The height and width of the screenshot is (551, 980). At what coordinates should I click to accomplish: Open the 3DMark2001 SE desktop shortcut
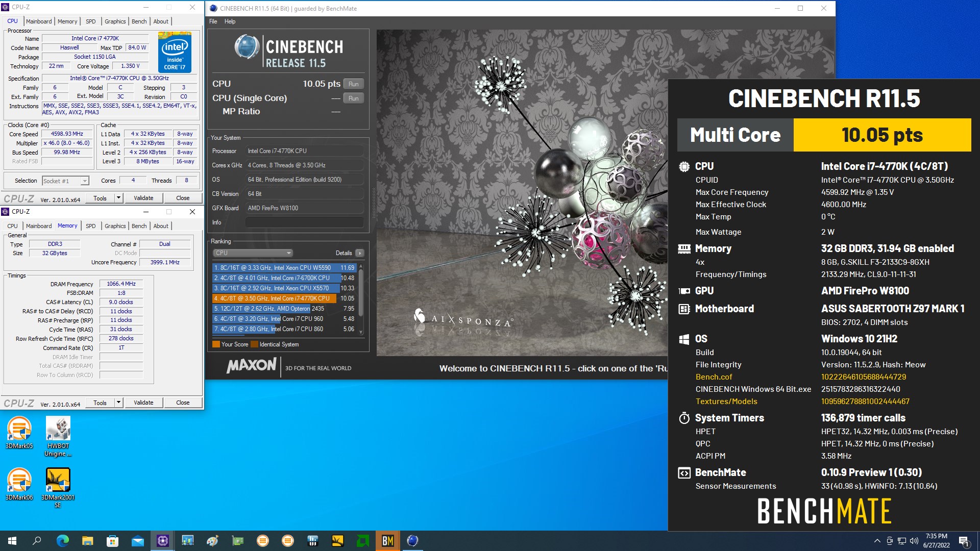[x=58, y=488]
